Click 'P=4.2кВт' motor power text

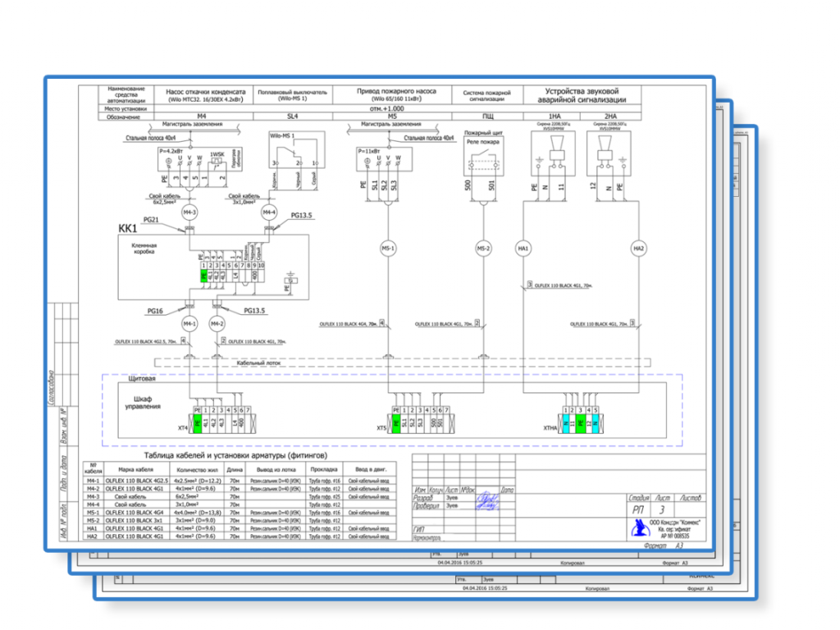tap(171, 151)
